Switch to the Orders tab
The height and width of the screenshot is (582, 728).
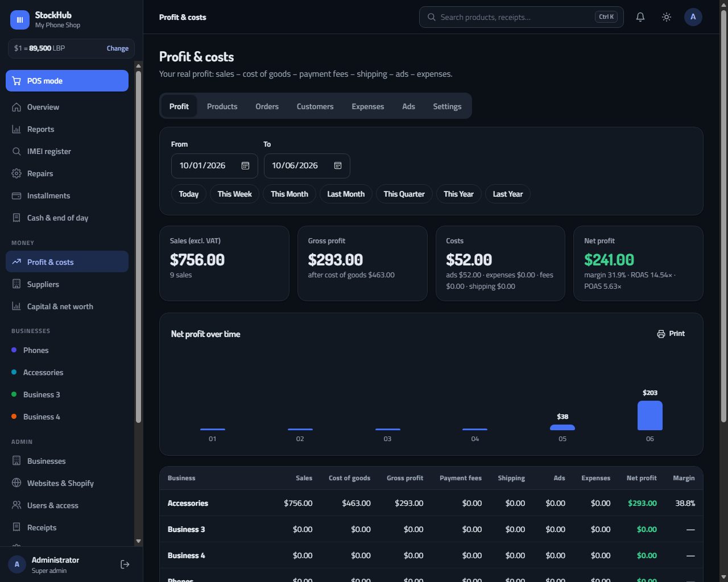pos(267,106)
